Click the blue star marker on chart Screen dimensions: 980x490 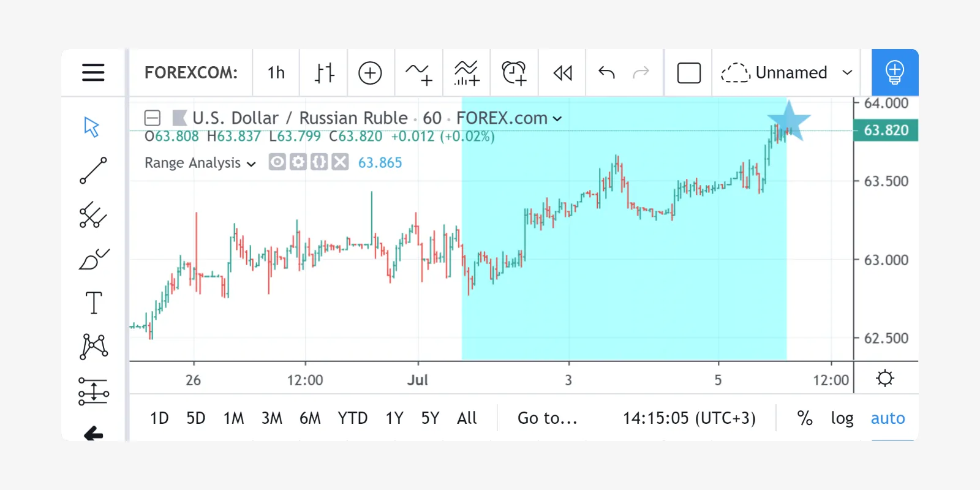[x=789, y=121]
